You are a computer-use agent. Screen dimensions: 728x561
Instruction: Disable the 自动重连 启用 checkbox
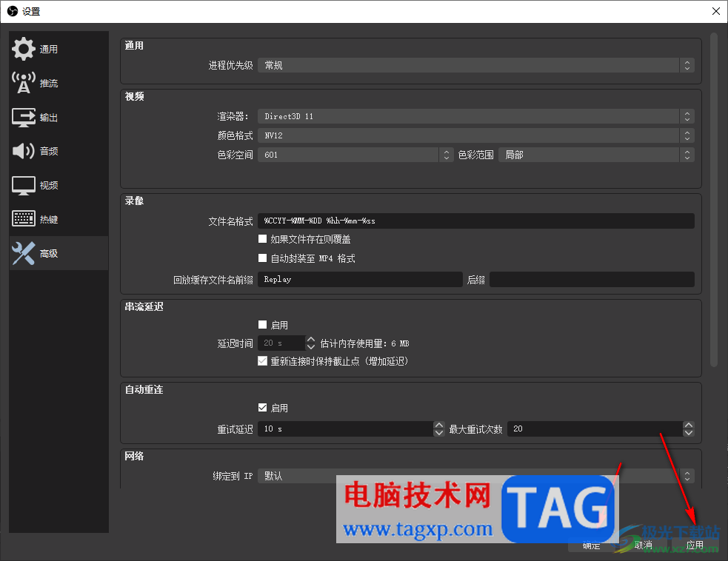(262, 408)
